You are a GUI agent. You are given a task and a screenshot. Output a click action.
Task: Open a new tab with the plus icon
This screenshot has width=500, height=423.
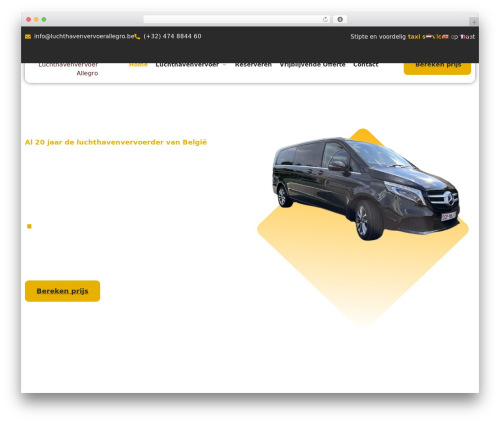(474, 22)
